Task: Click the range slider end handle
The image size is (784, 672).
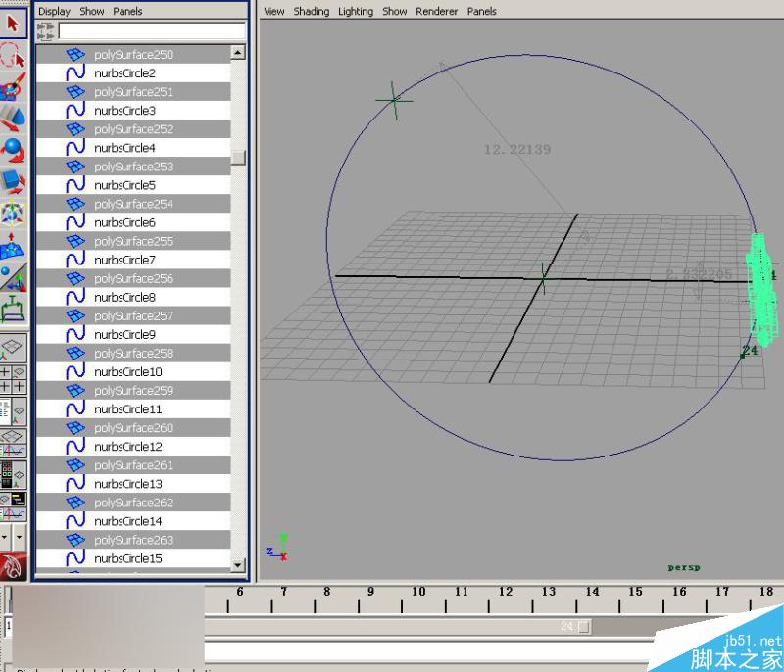Action: [x=584, y=627]
